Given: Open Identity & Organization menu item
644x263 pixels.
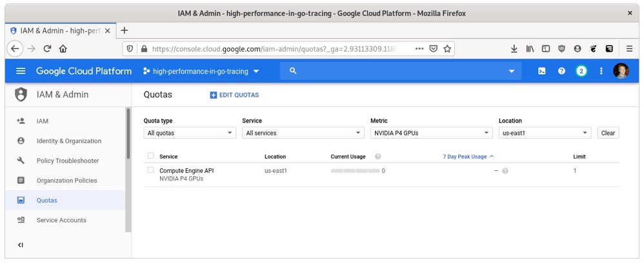Looking at the screenshot, I should point(66,141).
